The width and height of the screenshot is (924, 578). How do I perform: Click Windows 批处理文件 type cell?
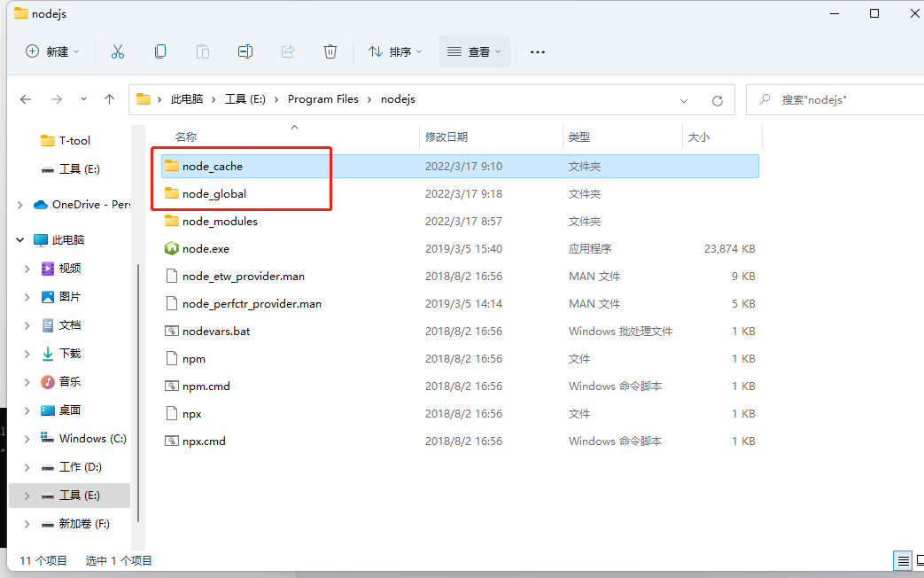(620, 331)
